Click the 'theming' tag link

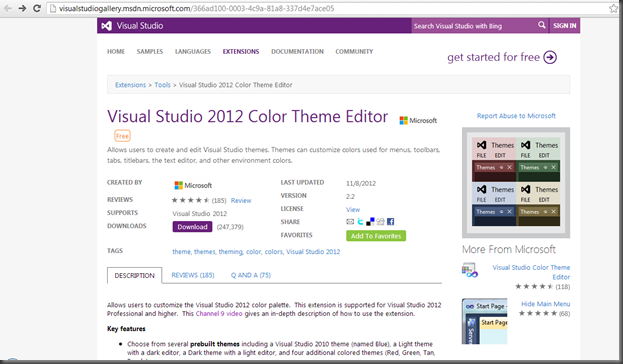coord(230,252)
